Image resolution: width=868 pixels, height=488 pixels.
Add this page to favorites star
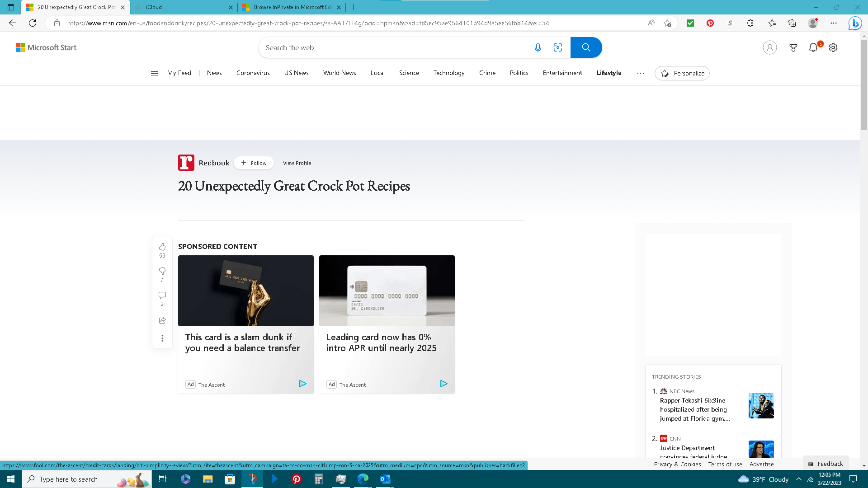coord(667,23)
